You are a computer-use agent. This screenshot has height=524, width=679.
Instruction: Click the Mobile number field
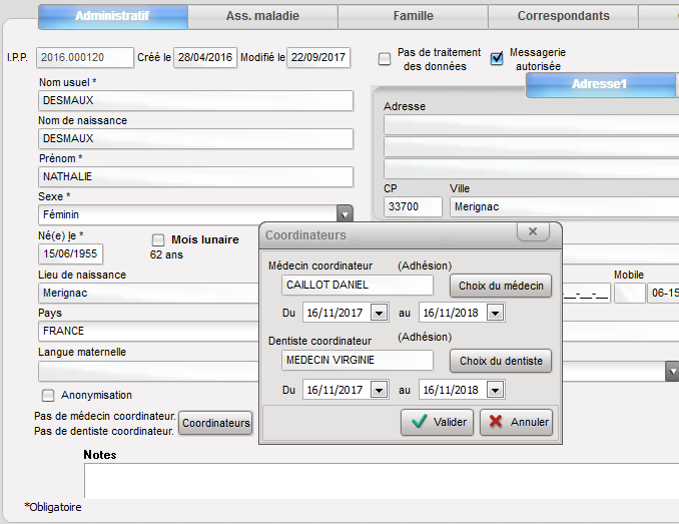(663, 293)
